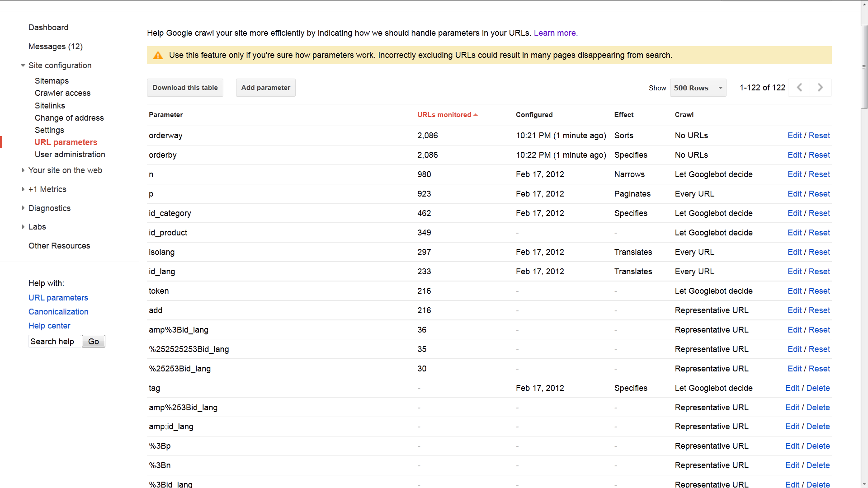Open the Sitelinks page

tap(50, 106)
